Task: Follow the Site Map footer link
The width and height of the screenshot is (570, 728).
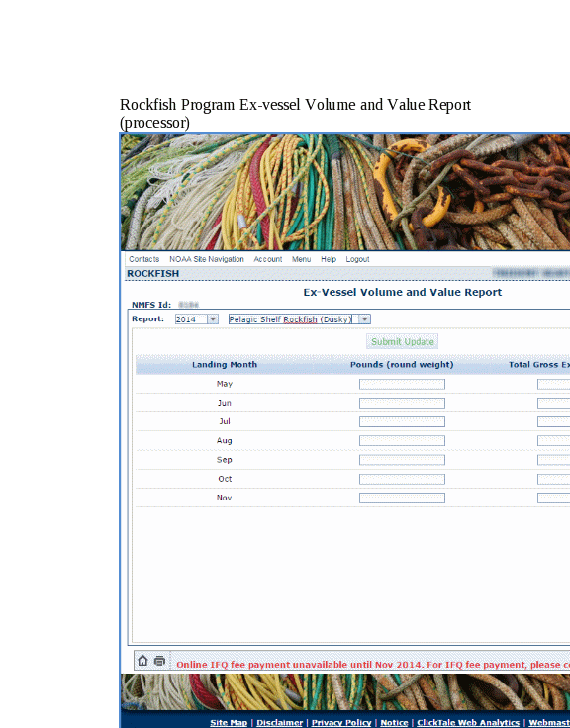Action: (229, 722)
